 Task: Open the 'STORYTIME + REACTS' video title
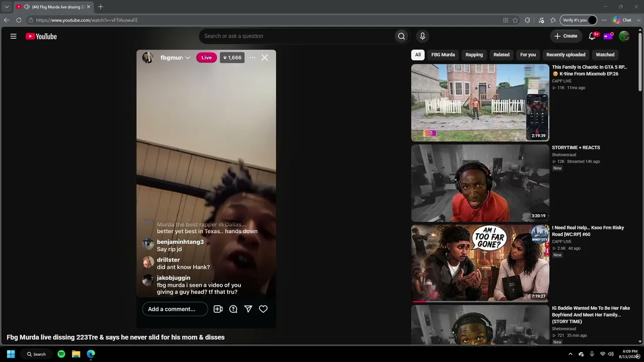point(576,147)
